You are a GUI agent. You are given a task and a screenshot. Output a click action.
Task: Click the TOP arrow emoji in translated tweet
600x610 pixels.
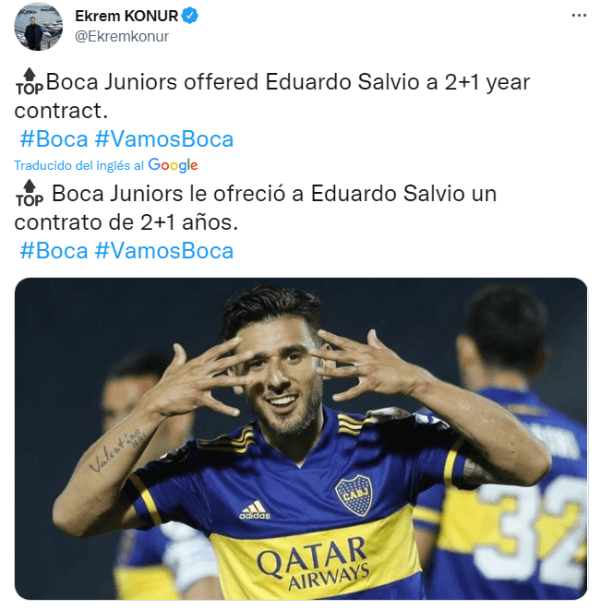click(30, 193)
